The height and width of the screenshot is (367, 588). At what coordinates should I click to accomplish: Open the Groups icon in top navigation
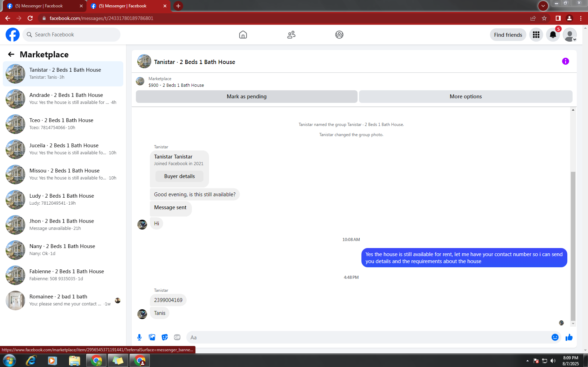[339, 35]
